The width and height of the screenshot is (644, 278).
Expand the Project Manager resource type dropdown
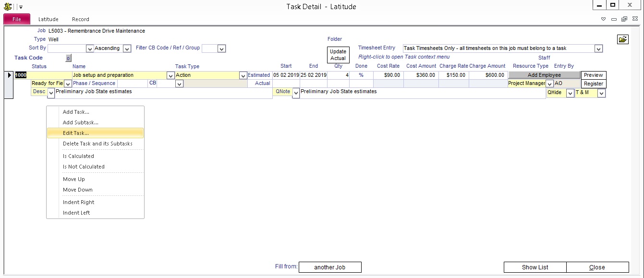(x=550, y=84)
